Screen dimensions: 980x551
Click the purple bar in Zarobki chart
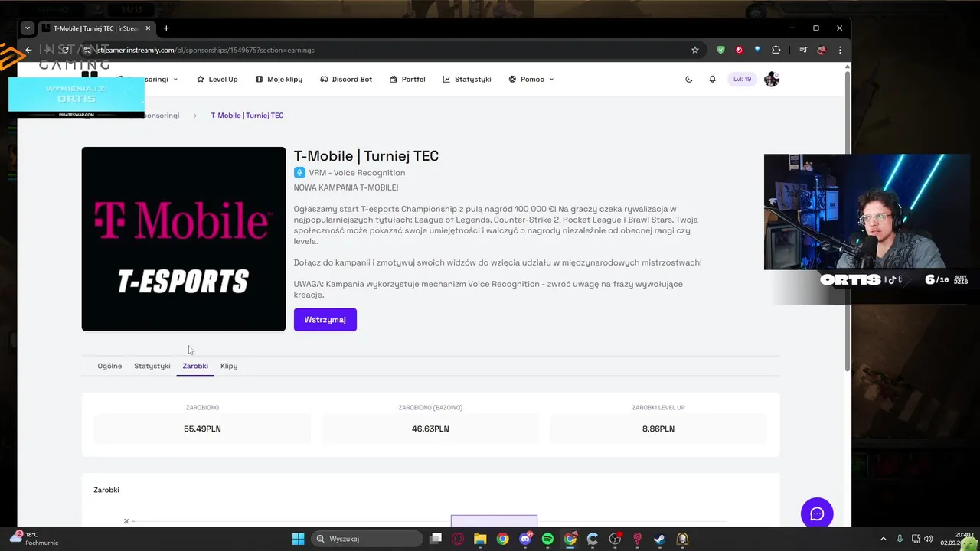pyautogui.click(x=494, y=521)
